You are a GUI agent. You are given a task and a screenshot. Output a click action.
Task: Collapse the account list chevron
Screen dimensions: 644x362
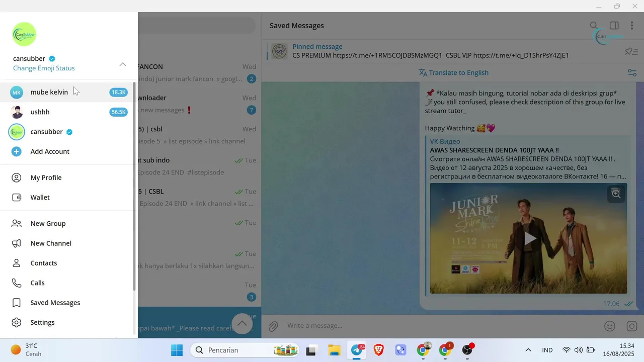123,64
